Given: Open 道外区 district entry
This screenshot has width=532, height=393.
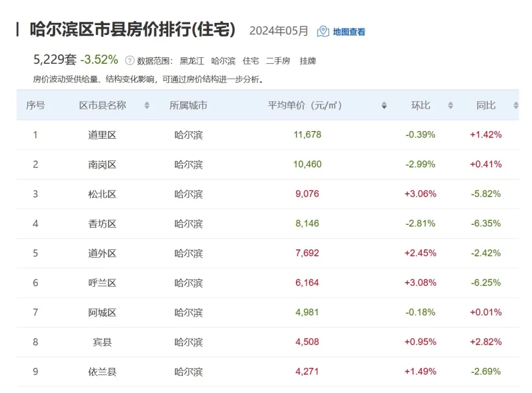Looking at the screenshot, I should 102,253.
